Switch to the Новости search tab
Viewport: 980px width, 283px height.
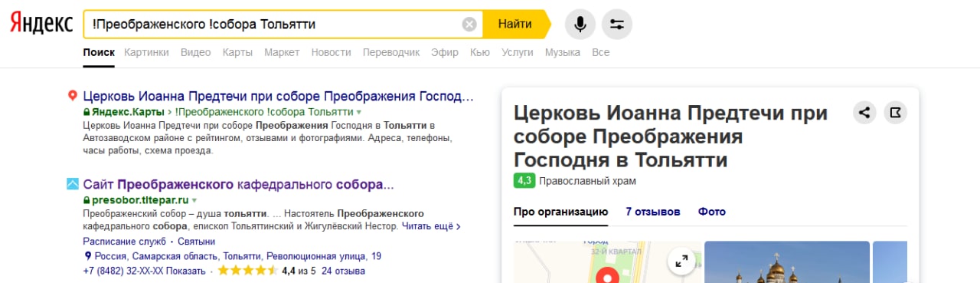[332, 52]
